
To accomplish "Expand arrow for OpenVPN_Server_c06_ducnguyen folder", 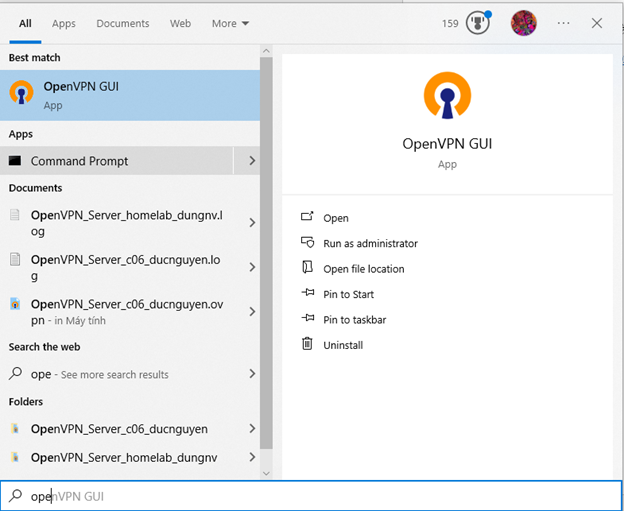I will tap(252, 429).
